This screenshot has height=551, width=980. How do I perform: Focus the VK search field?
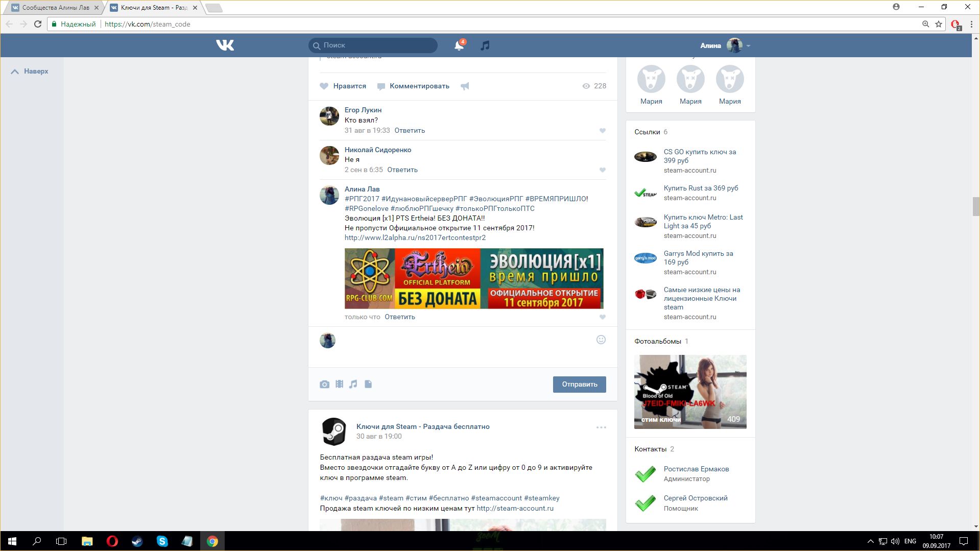point(373,45)
